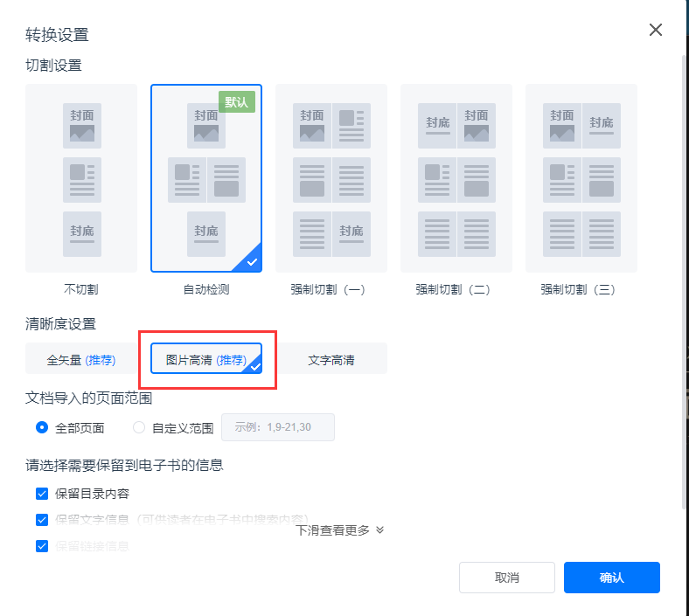Select the 全部页面 radio button

point(42,427)
